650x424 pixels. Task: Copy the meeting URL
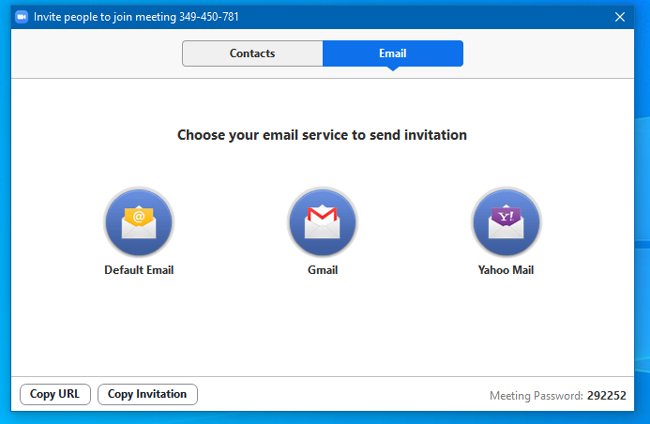[55, 394]
